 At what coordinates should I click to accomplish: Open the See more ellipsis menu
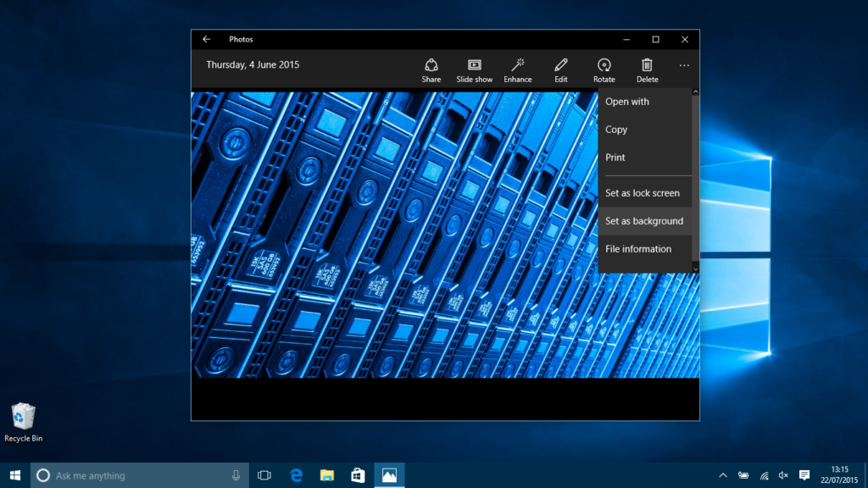tap(684, 65)
